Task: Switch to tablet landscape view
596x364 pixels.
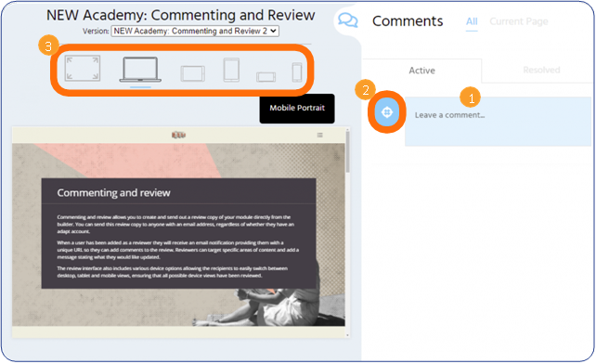Action: click(193, 73)
